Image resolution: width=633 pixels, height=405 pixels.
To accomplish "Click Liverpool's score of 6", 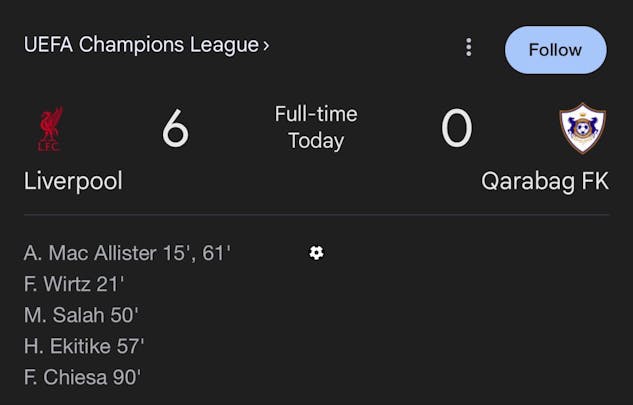I will pyautogui.click(x=175, y=129).
